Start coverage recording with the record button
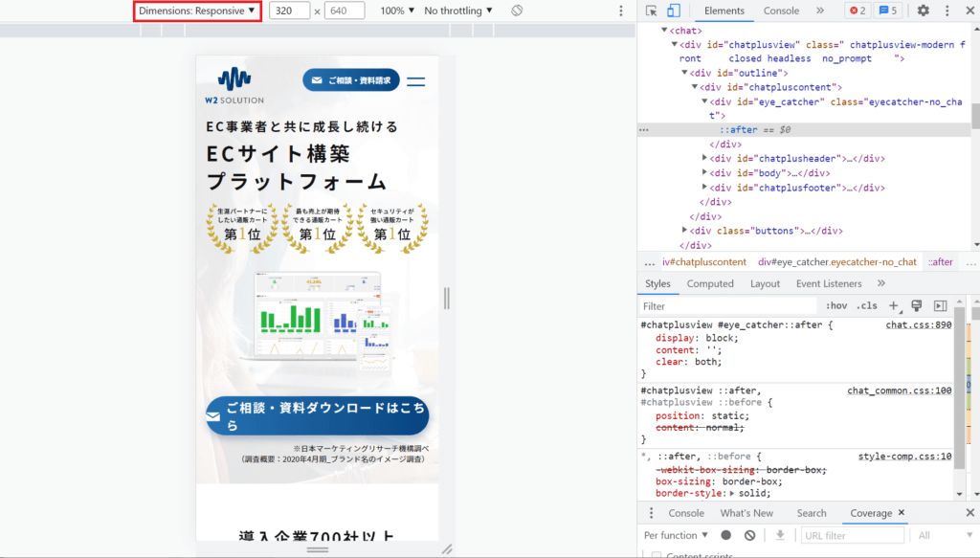Viewport: 980px width, 558px height. pyautogui.click(x=726, y=535)
